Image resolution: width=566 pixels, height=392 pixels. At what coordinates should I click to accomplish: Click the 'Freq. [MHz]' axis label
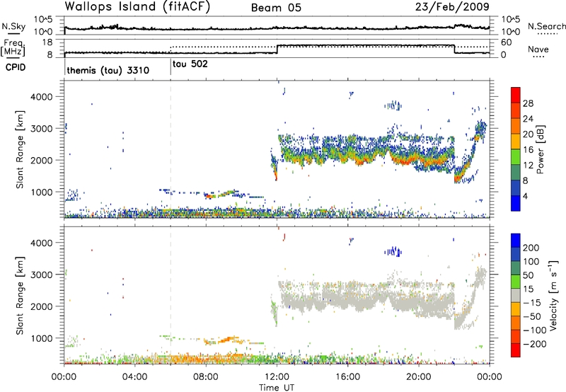pyautogui.click(x=13, y=47)
